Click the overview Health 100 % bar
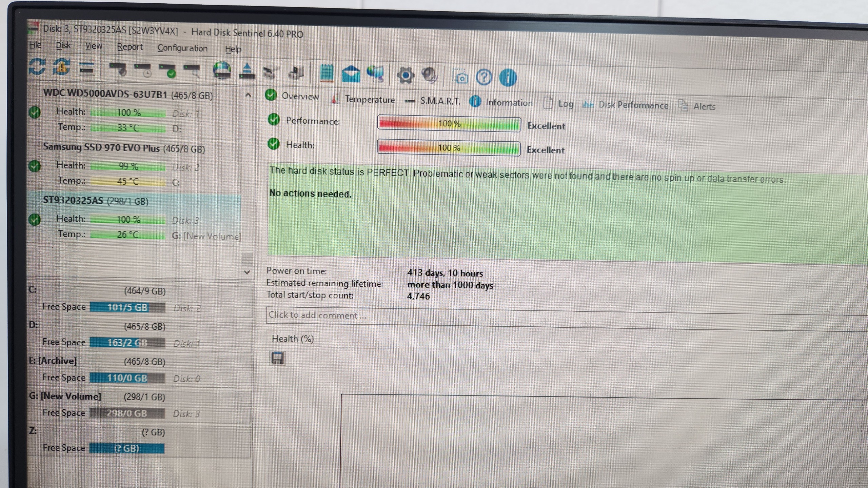The image size is (868, 488). click(x=449, y=148)
